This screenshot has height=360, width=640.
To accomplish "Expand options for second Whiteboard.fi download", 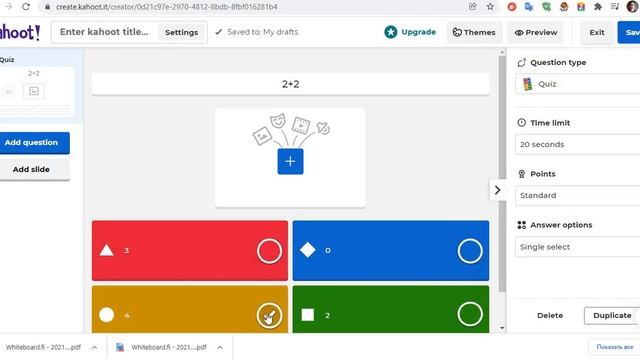I will pos(220,347).
